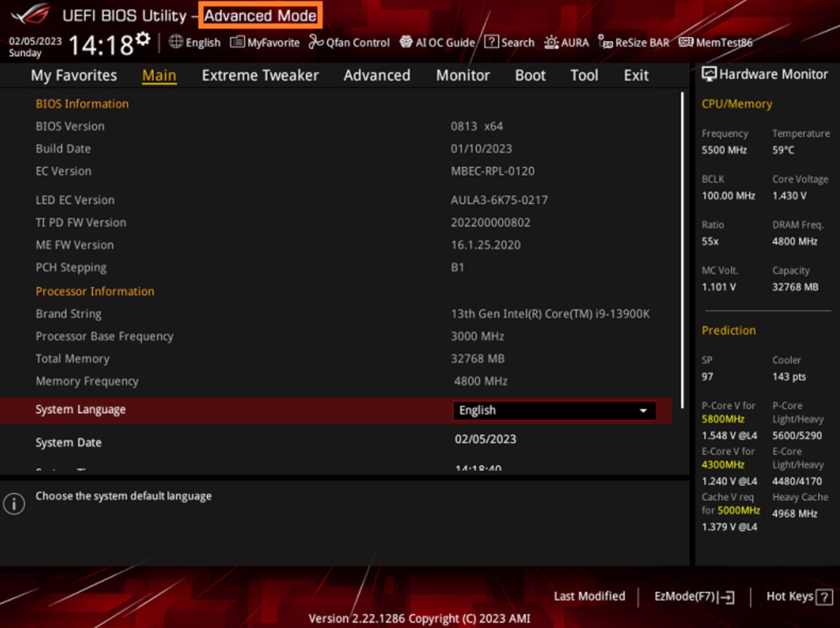Image resolution: width=840 pixels, height=628 pixels.
Task: Click PCH Stepping value B1
Action: click(x=457, y=267)
